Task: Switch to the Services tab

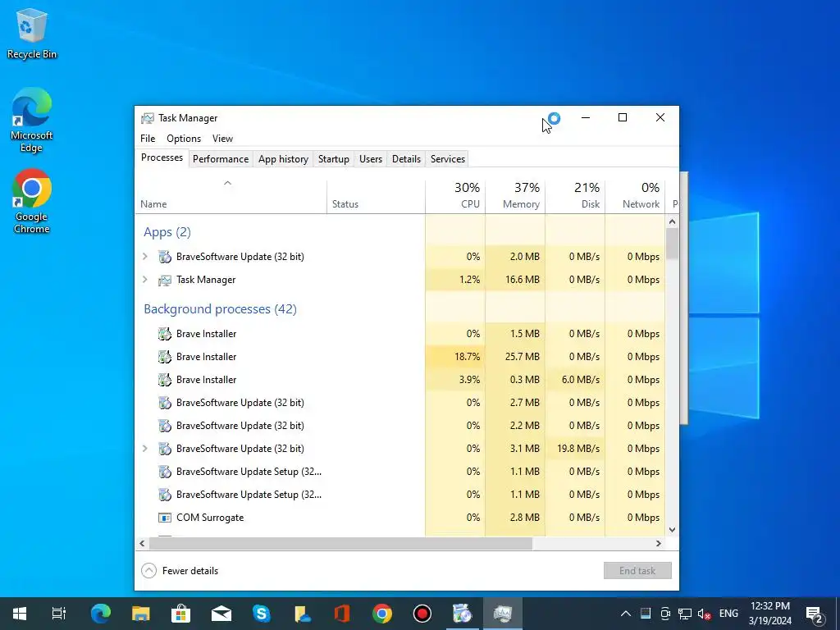Action: tap(448, 159)
